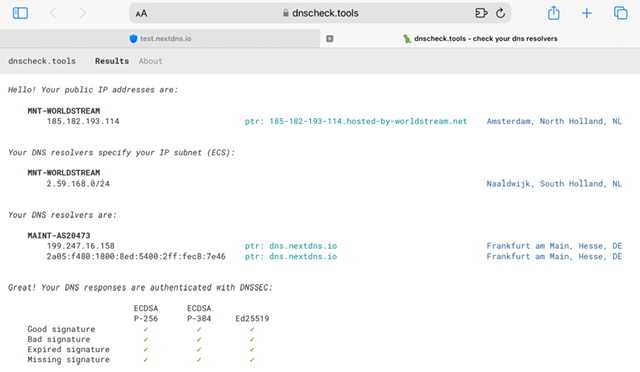Select the IP address 185.182.193.114
This screenshot has width=640, height=372.
tap(83, 121)
